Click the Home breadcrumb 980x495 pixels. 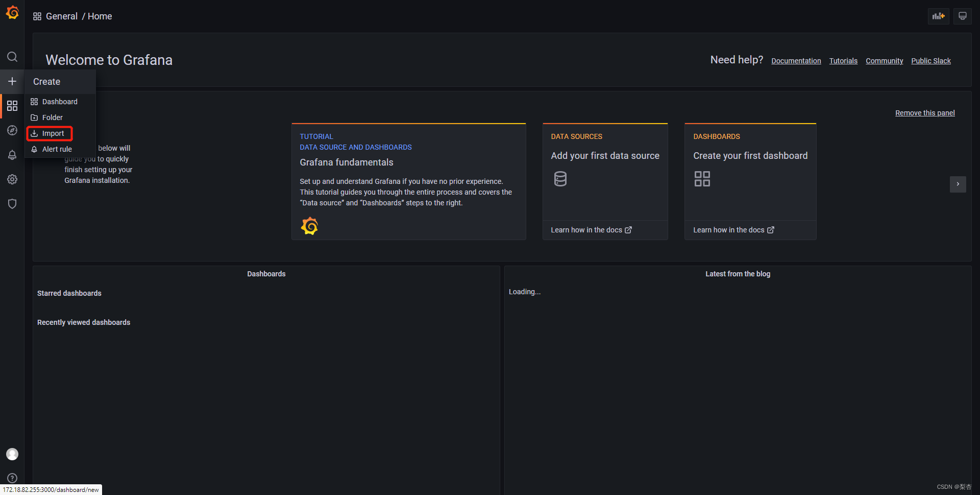[x=100, y=16]
